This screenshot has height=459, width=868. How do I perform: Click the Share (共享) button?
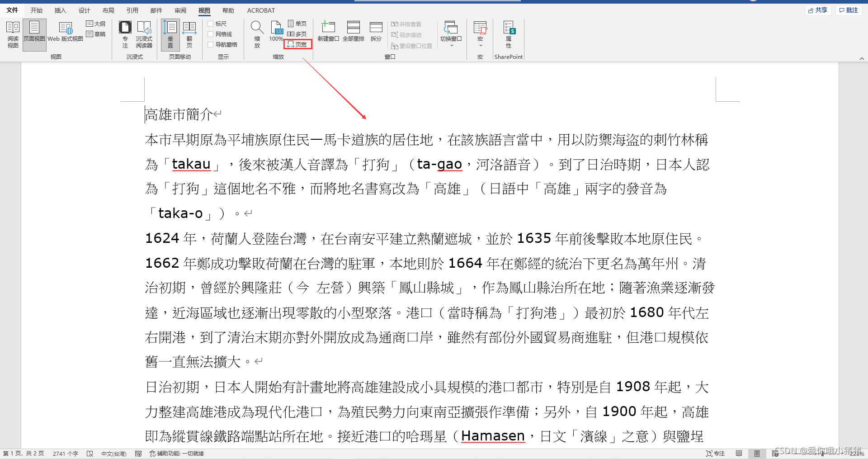818,10
